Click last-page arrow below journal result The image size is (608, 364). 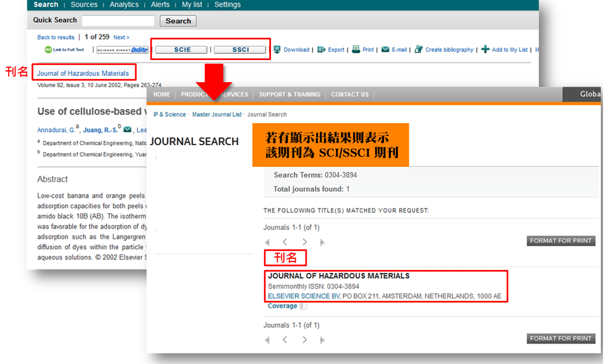pos(322,341)
